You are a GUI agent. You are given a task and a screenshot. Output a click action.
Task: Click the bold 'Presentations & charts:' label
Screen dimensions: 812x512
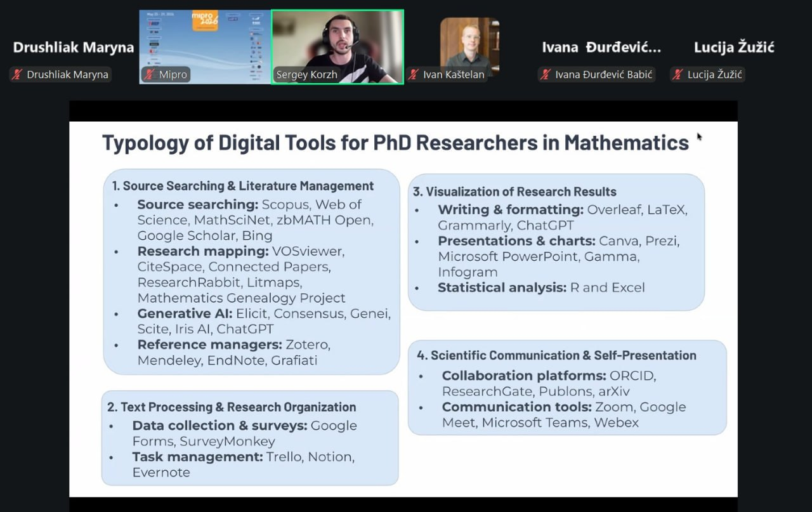tap(516, 241)
